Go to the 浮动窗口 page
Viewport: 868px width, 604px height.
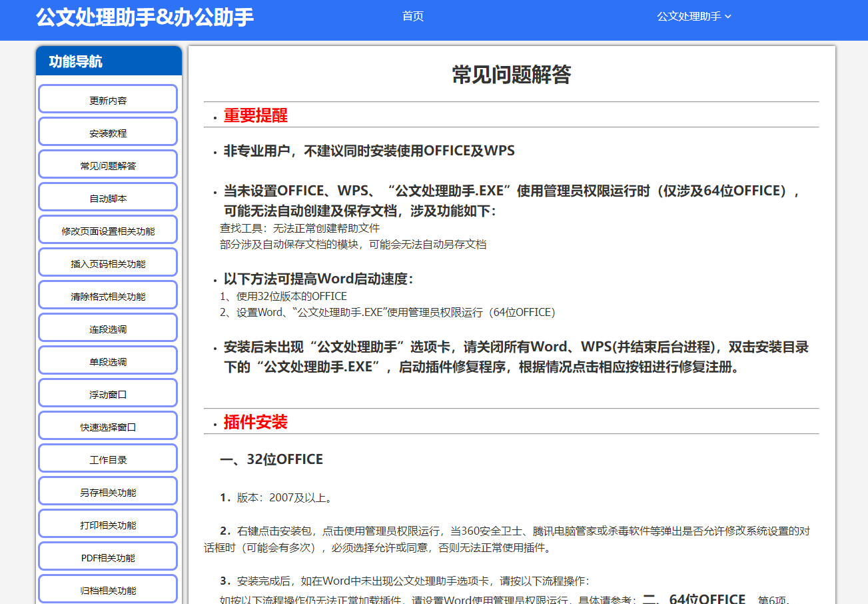click(x=108, y=394)
